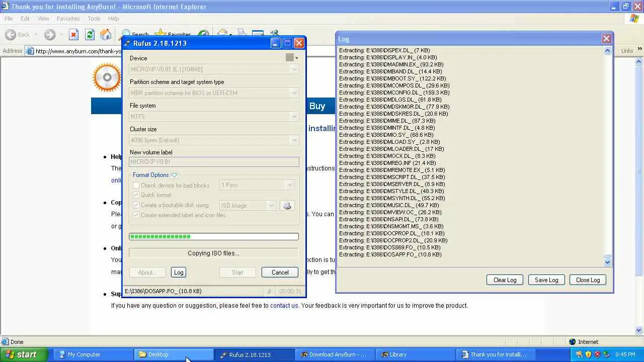The height and width of the screenshot is (362, 644).
Task: Click the Log window scroll down arrow
Action: [x=607, y=262]
